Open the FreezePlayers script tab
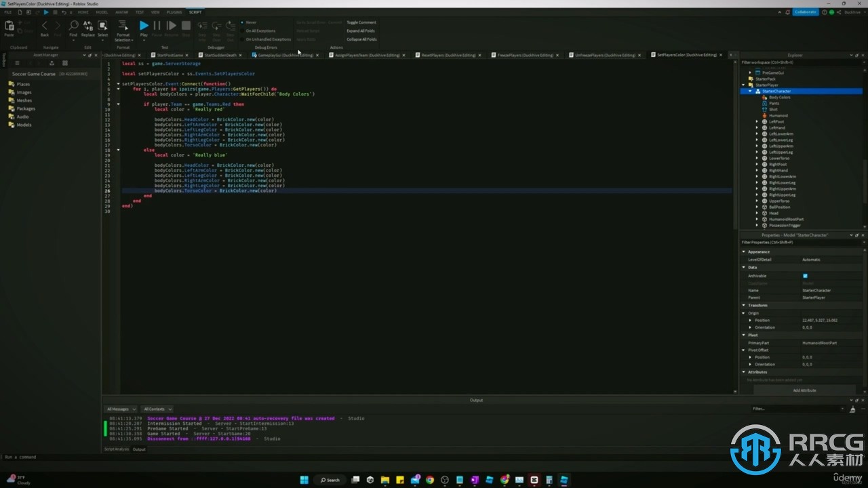 click(526, 55)
